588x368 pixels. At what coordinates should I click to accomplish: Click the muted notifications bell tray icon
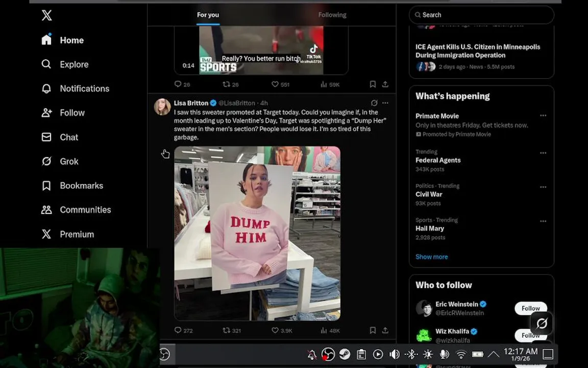[x=312, y=355]
